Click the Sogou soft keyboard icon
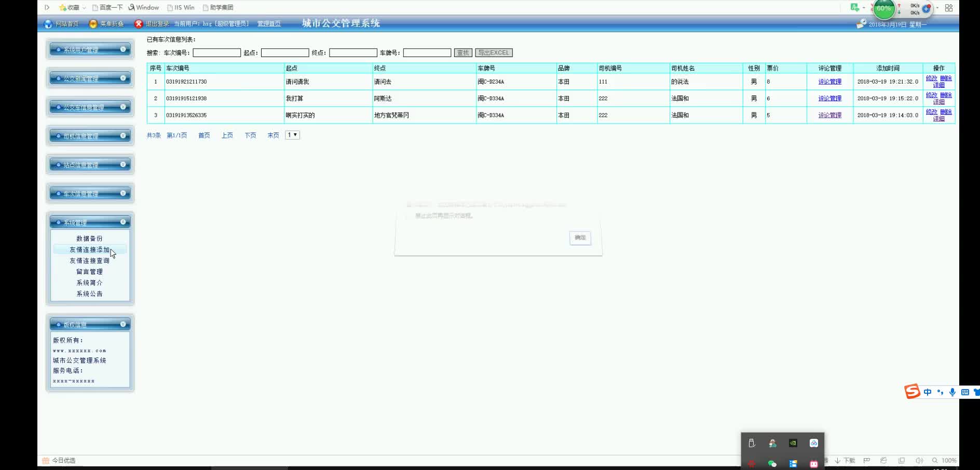 (965, 392)
